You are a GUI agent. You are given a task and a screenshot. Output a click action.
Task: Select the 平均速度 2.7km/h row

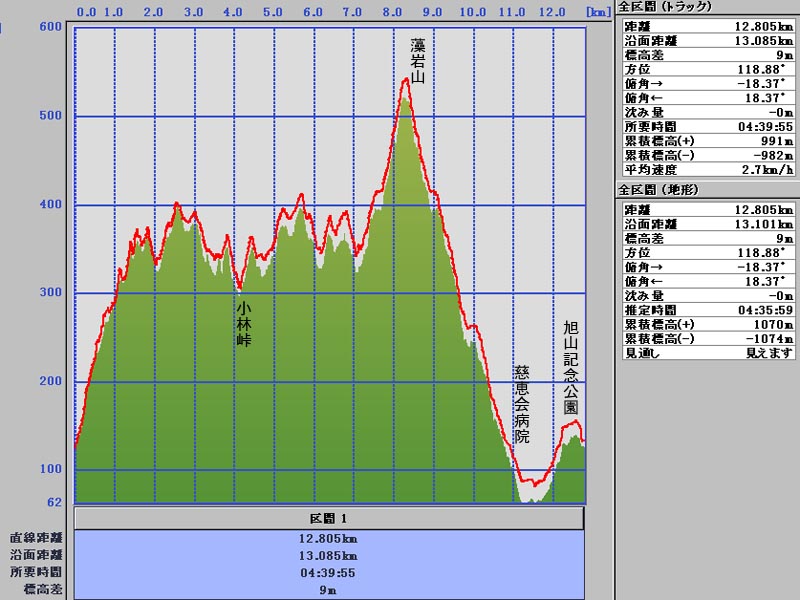[x=708, y=170]
